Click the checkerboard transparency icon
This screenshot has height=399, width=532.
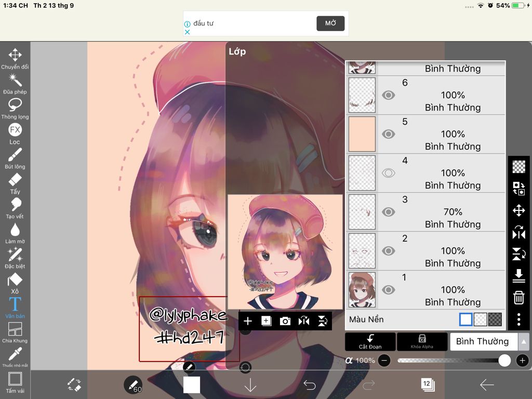(519, 167)
